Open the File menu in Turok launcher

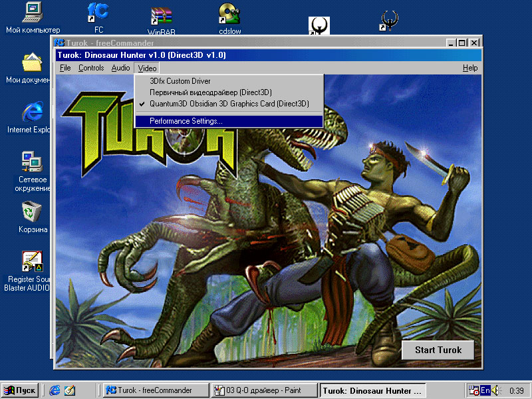click(65, 68)
